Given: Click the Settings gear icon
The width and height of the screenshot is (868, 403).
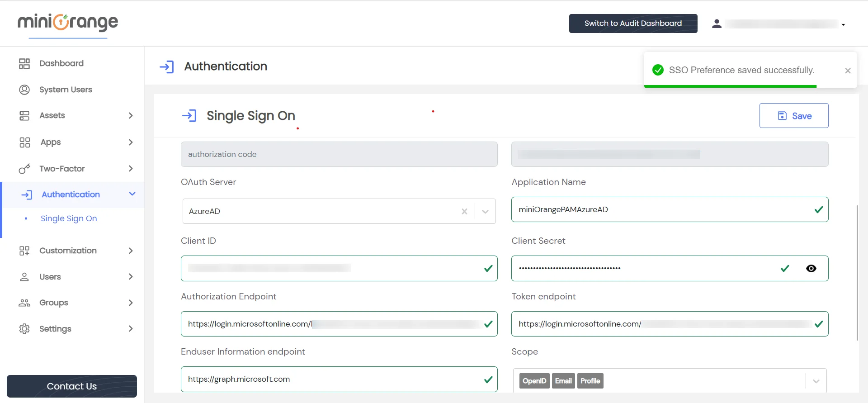Looking at the screenshot, I should (24, 329).
